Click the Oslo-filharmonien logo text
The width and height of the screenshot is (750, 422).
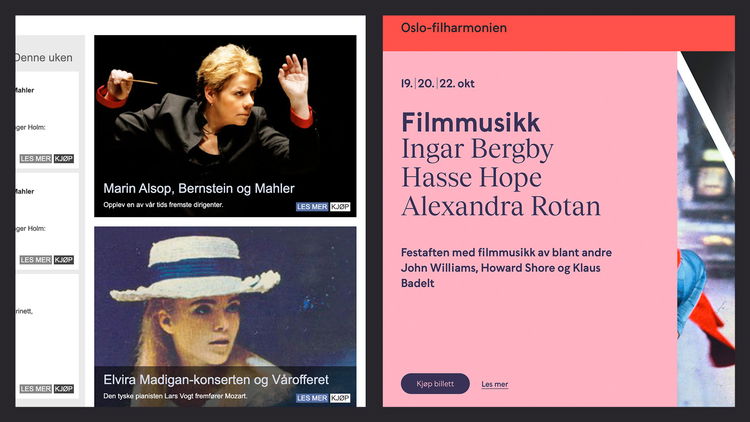454,28
